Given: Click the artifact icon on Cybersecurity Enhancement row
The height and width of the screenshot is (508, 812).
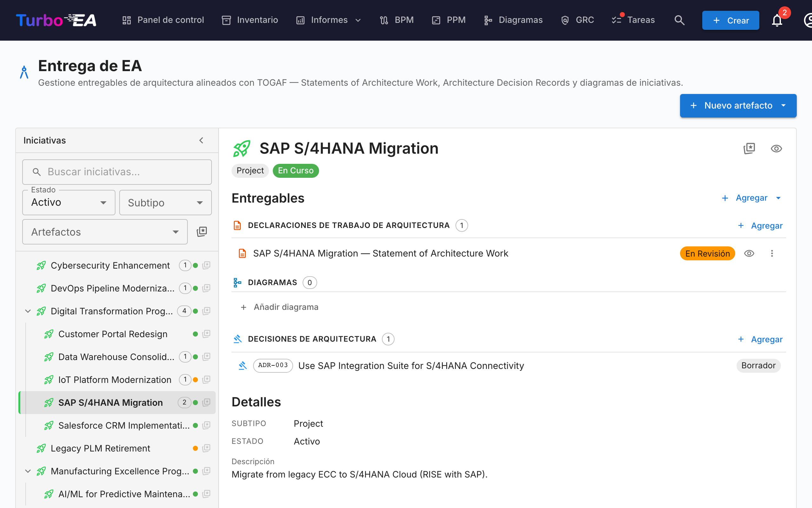Looking at the screenshot, I should [x=206, y=265].
